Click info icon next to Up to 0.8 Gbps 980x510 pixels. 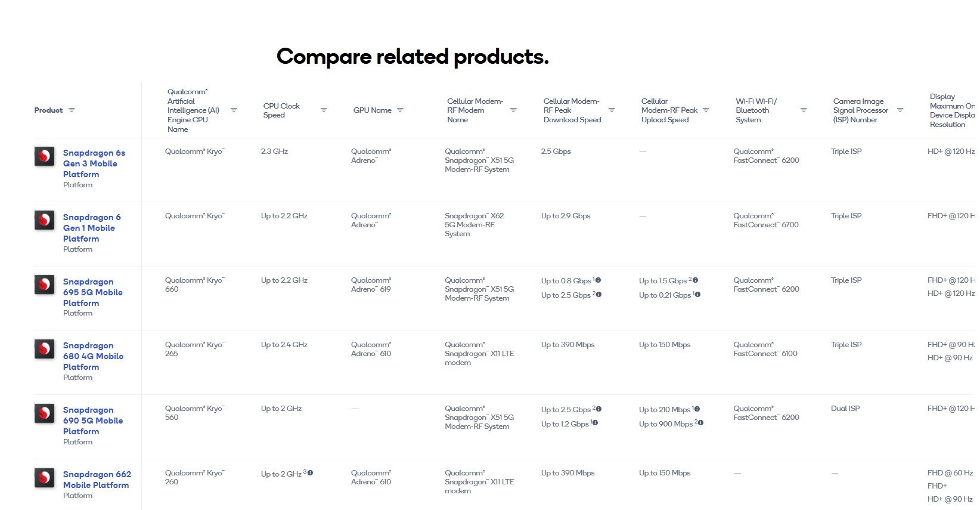(x=598, y=280)
